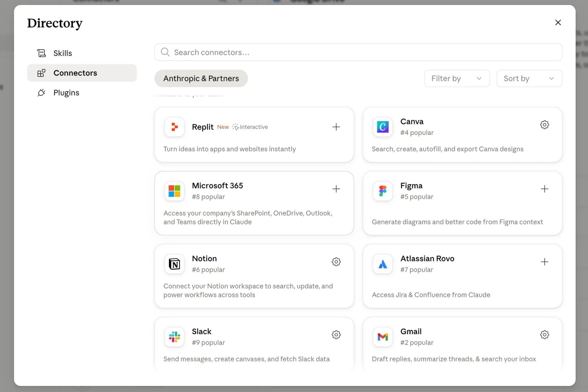Open the Canva connector title
This screenshot has width=588, height=392.
(x=412, y=121)
